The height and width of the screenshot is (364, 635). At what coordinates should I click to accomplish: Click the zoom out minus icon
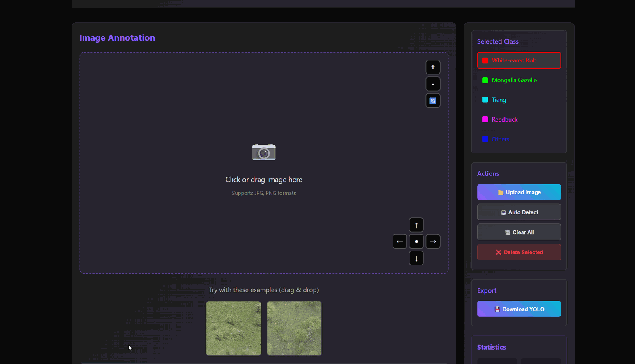click(433, 84)
